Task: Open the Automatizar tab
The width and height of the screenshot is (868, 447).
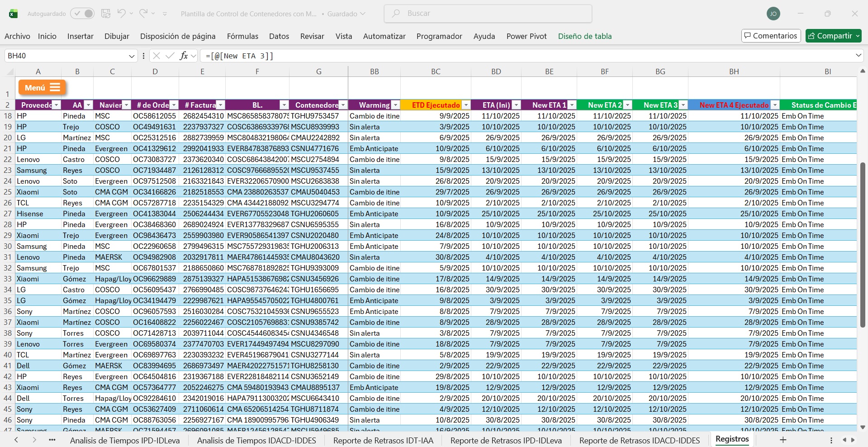Action: pyautogui.click(x=384, y=36)
